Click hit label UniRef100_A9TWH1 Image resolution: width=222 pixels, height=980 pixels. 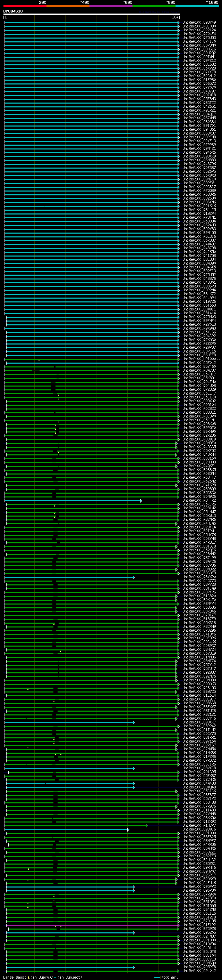pos(199,57)
